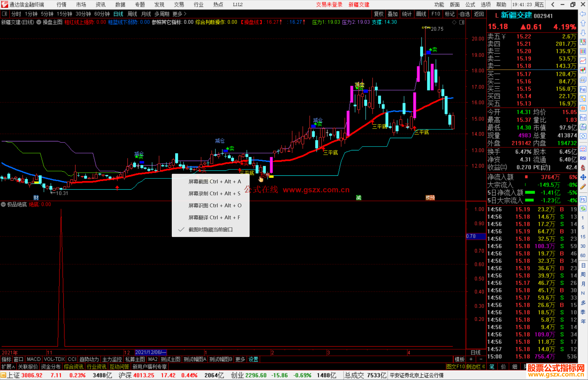
Task: Click 返回 return button
Action: [479, 14]
